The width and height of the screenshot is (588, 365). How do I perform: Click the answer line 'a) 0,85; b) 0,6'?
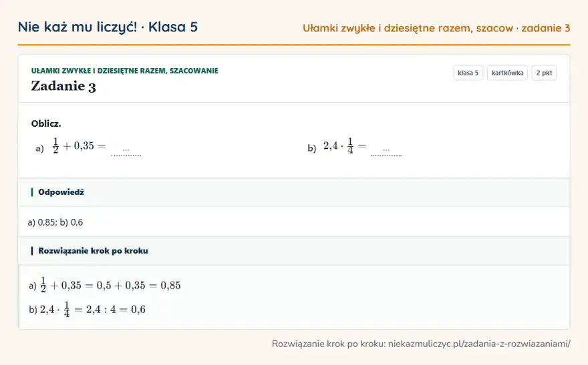pyautogui.click(x=55, y=222)
